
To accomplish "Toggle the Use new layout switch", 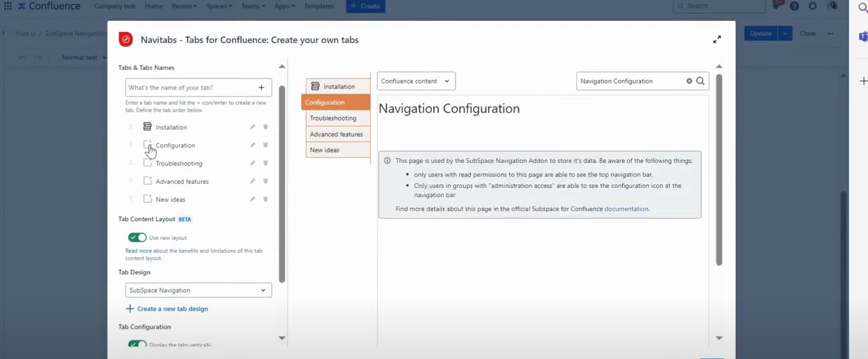I will tap(138, 238).
